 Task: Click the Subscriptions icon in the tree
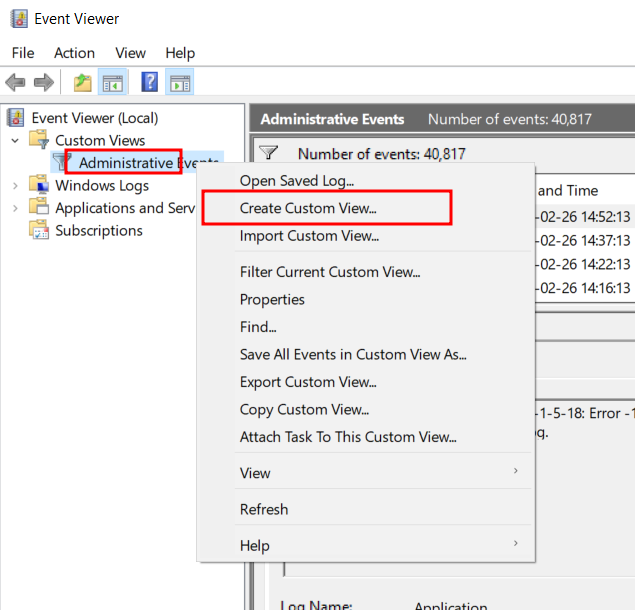(x=39, y=231)
